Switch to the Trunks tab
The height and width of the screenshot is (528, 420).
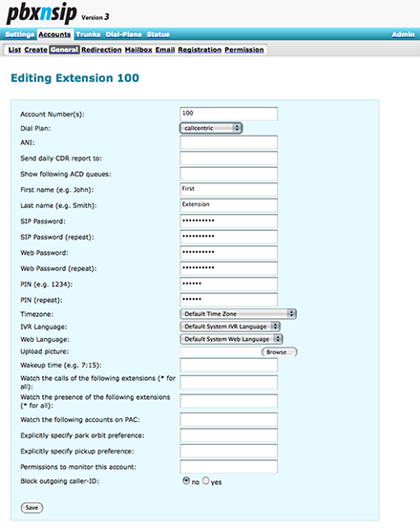pyautogui.click(x=88, y=34)
